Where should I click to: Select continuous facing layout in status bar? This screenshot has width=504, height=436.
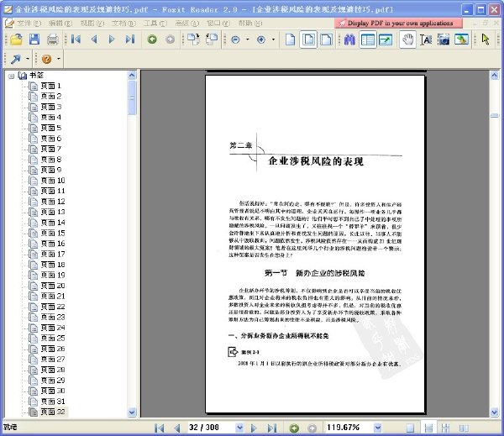point(445,428)
